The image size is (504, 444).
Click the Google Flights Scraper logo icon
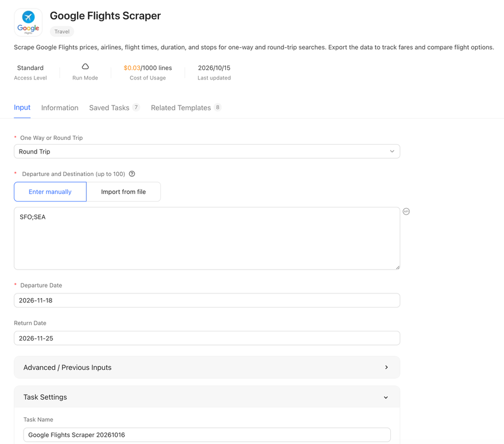[28, 22]
